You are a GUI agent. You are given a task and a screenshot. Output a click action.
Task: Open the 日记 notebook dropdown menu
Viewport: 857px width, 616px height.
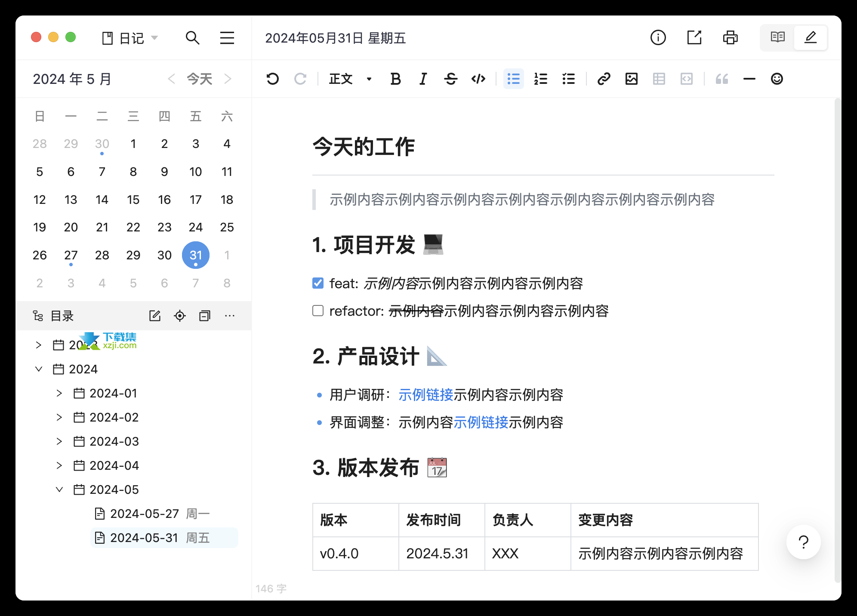click(130, 38)
